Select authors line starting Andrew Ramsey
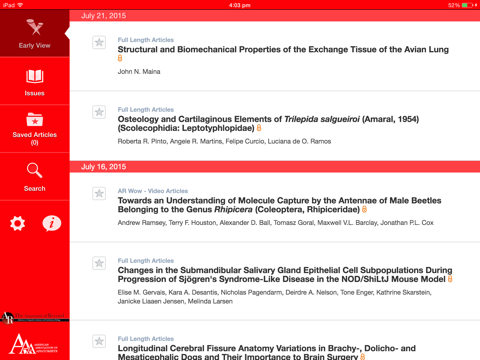The width and height of the screenshot is (480, 360). coord(276,223)
